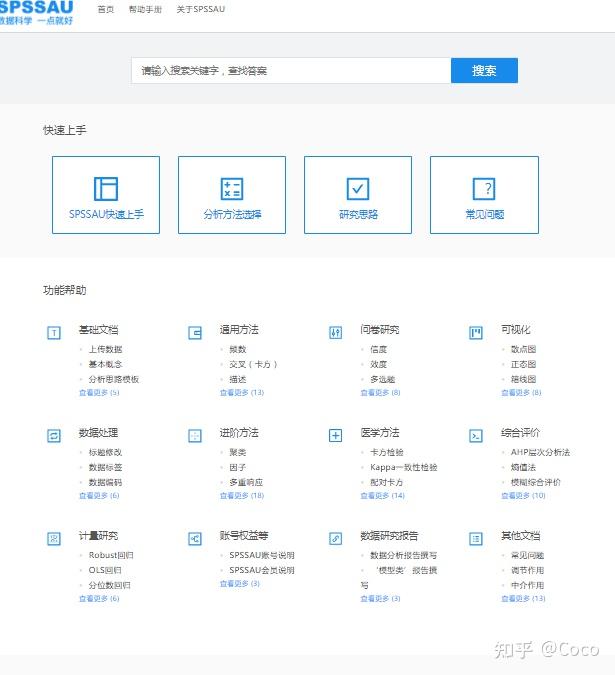Screen dimensions: 615x675
Task: Open the 研究思路 checkmark card
Action: click(358, 195)
